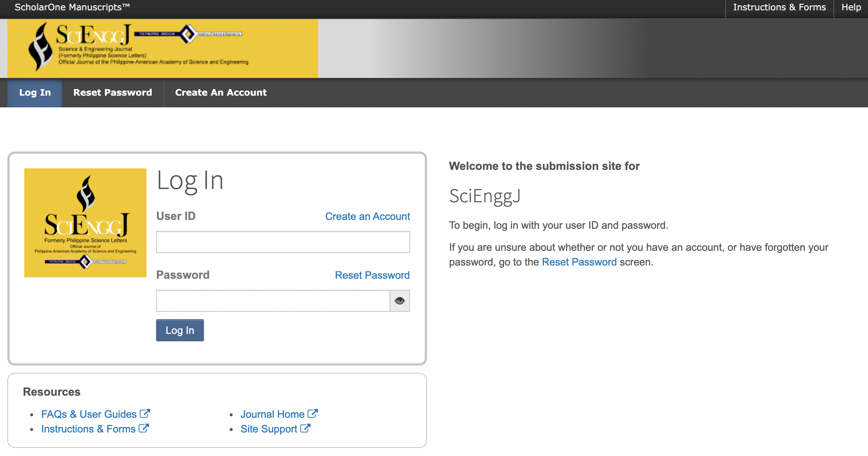
Task: Click external-link icon beside Instructions & Forms resource
Action: tap(144, 428)
